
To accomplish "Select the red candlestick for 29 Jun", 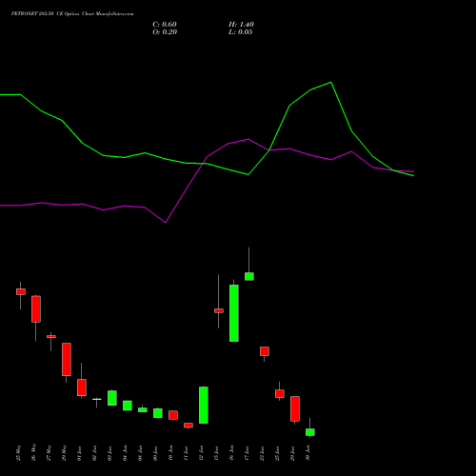I will point(295,408).
